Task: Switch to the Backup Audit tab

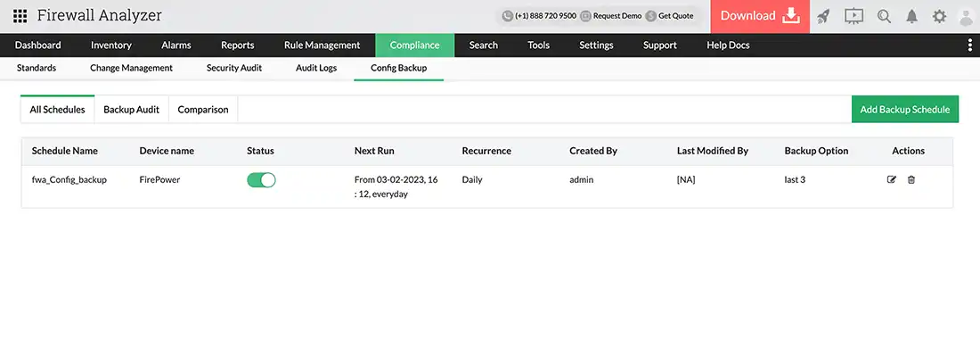Action: coord(131,110)
